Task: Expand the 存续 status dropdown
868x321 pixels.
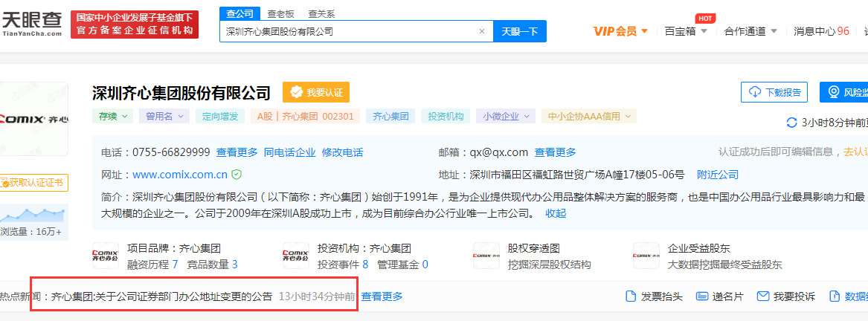Action: pos(113,116)
